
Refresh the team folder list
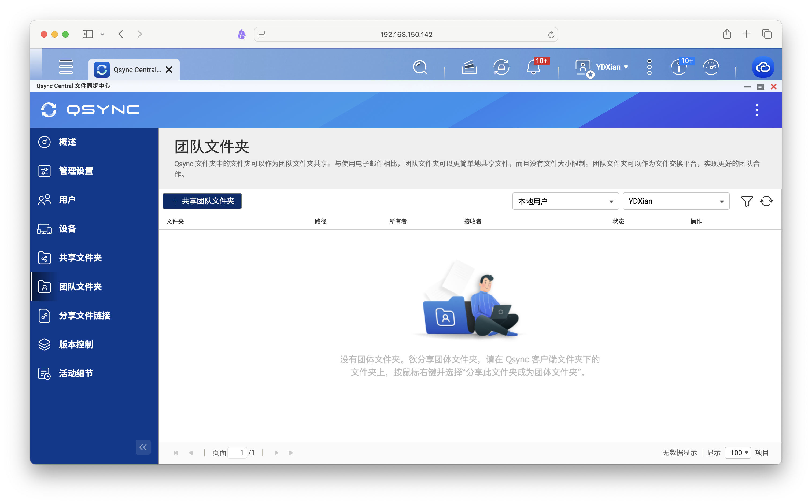coord(766,201)
